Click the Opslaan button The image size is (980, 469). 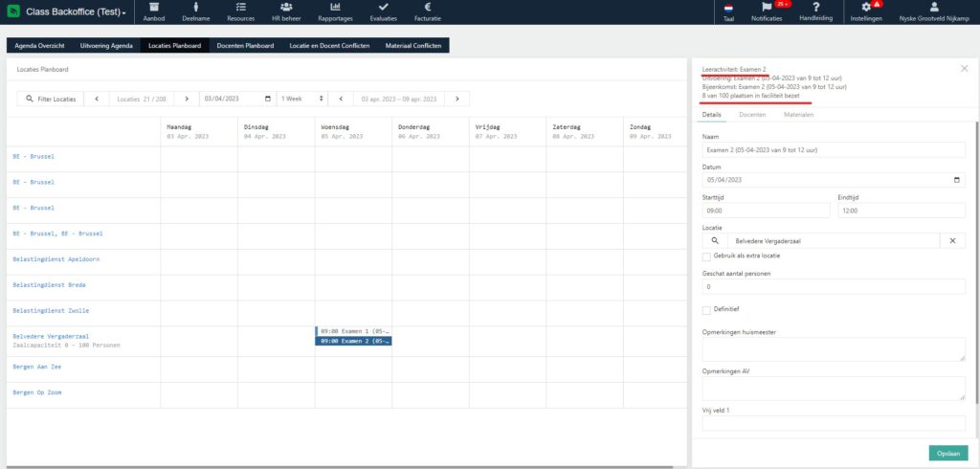(947, 453)
